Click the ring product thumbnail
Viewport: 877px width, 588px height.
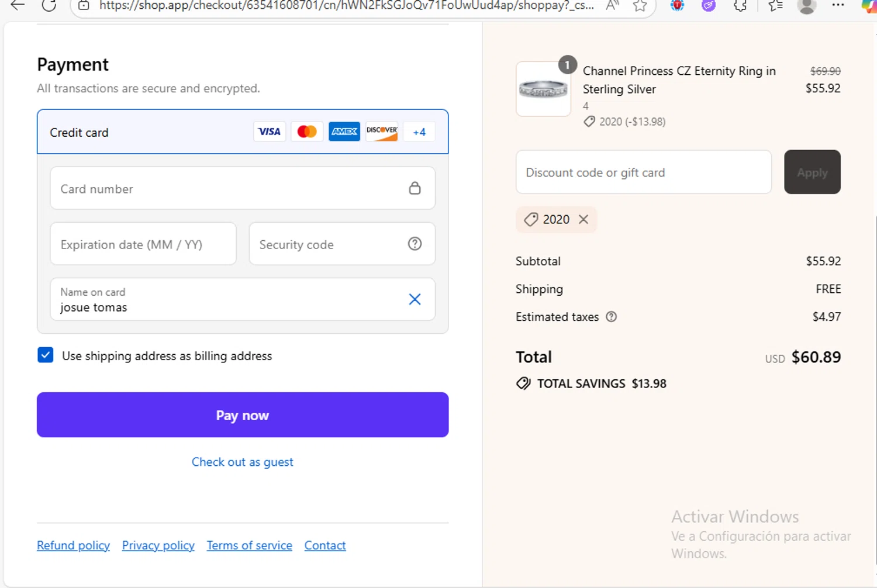pos(543,89)
